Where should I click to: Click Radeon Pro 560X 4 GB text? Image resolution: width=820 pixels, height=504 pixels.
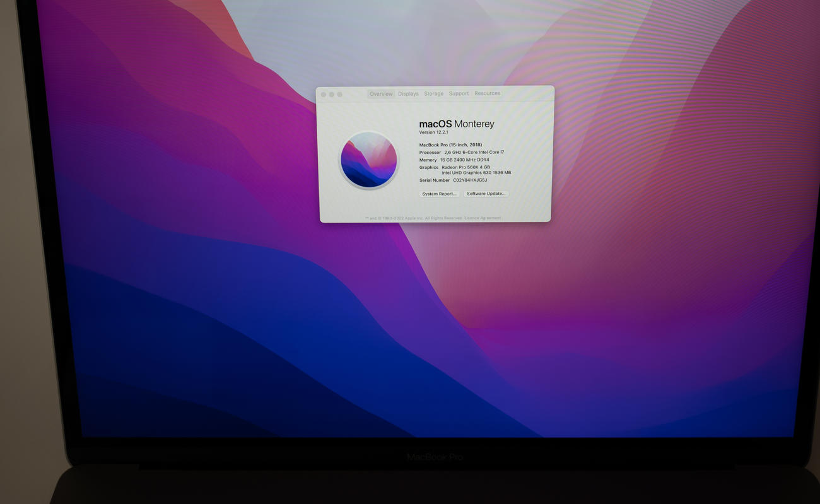tap(466, 167)
